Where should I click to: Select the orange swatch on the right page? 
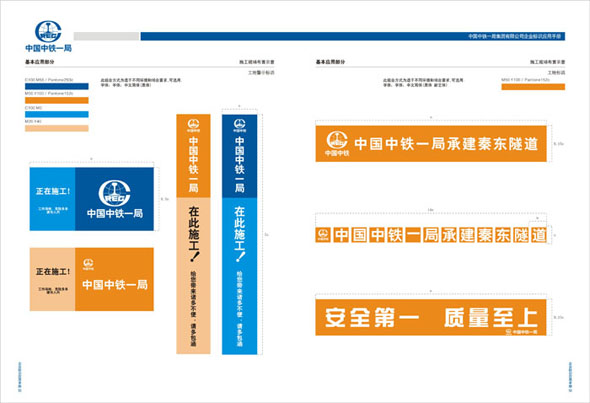[x=533, y=87]
